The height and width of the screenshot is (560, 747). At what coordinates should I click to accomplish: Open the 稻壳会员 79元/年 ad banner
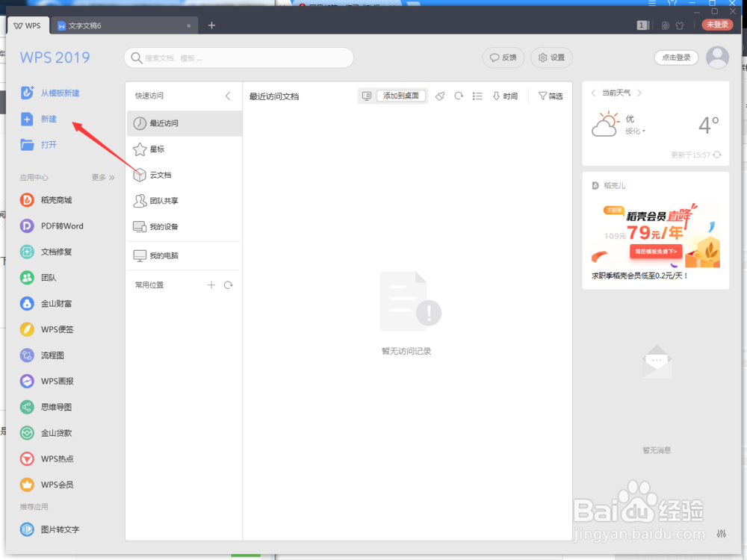(656, 236)
